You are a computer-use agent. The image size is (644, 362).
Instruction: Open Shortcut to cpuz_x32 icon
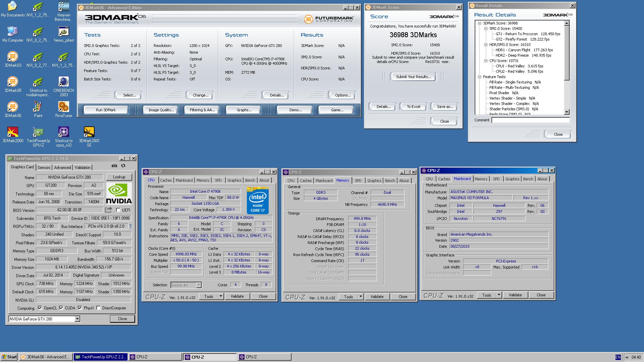point(64,137)
